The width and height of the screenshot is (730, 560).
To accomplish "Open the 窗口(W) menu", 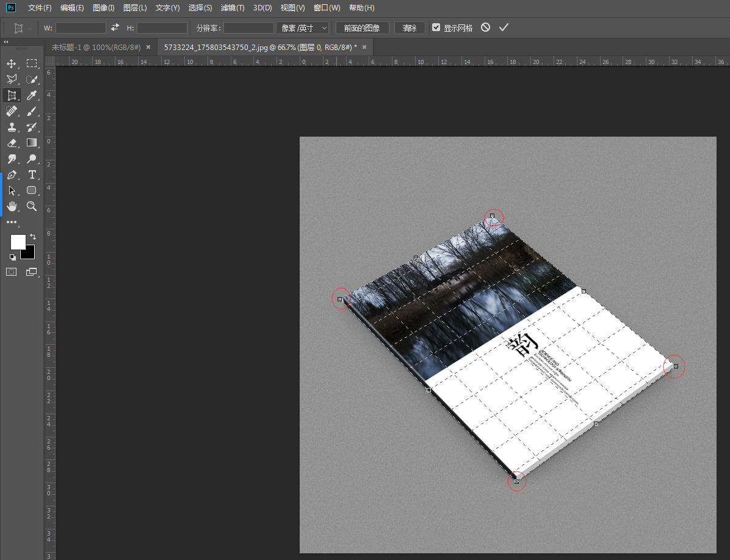I will [x=327, y=8].
